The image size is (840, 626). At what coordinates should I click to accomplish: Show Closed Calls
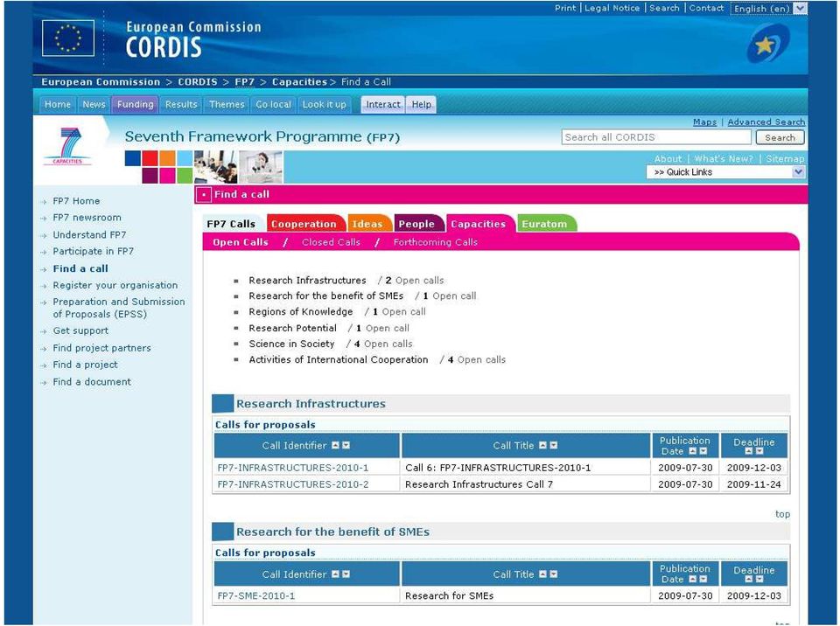tap(331, 242)
